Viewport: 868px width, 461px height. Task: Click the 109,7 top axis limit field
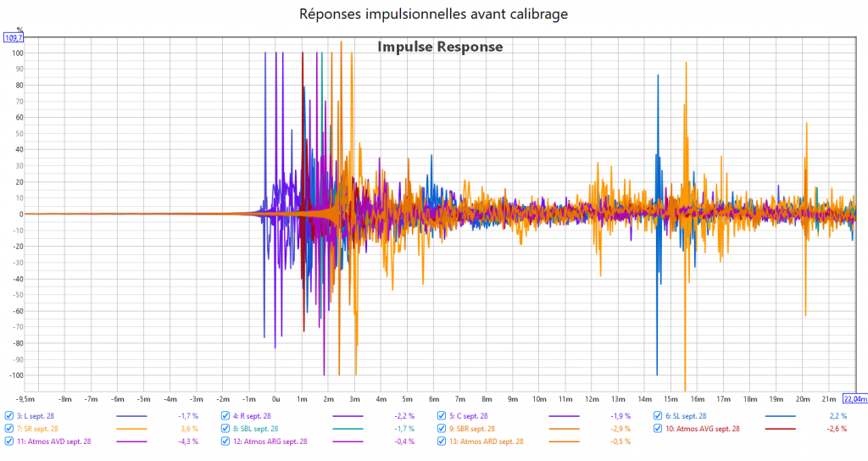[x=14, y=38]
